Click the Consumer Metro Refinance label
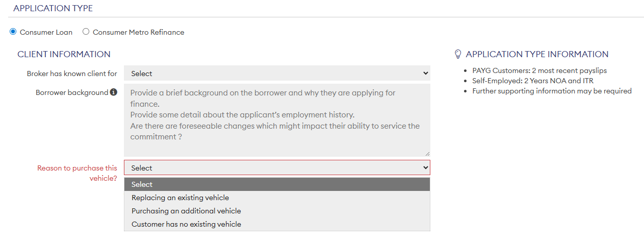Viewport: 644px width, 242px height. (138, 32)
